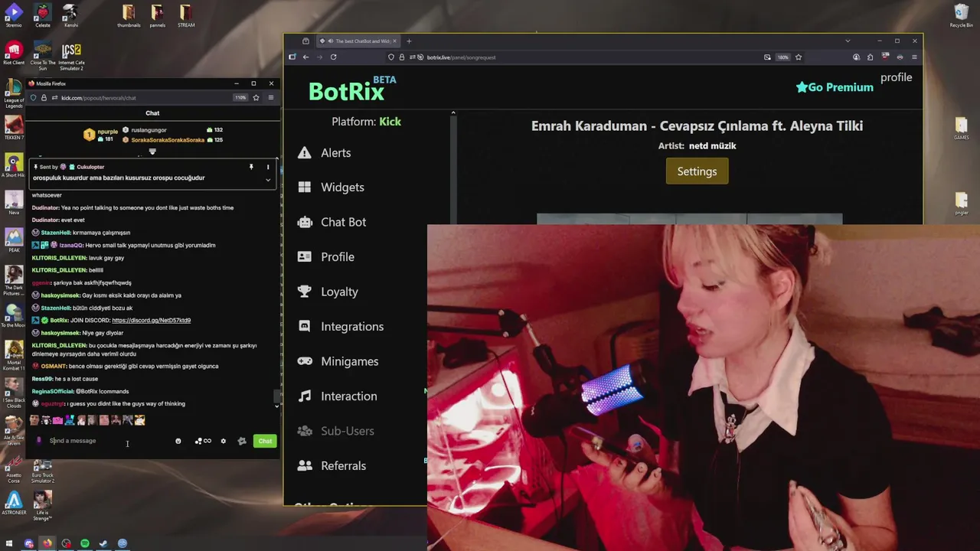Open Minigames from the sidebar
Screen dimensions: 980x551
click(x=338, y=361)
